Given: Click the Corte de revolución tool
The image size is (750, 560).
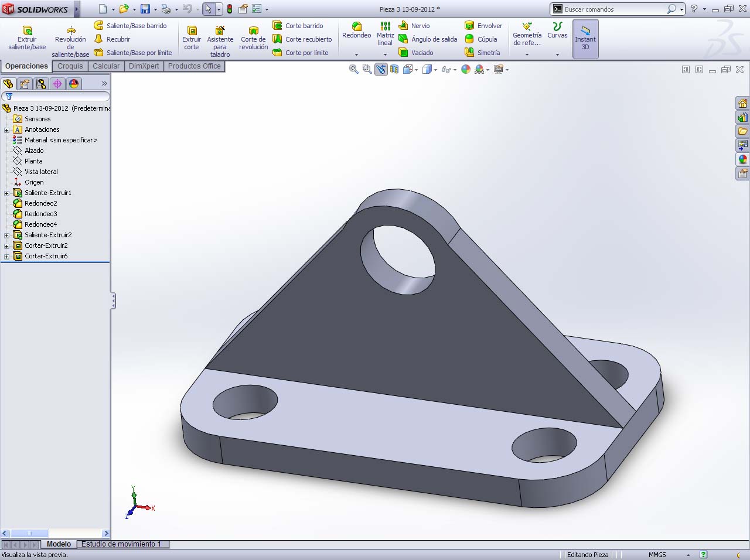Looking at the screenshot, I should pyautogui.click(x=254, y=38).
